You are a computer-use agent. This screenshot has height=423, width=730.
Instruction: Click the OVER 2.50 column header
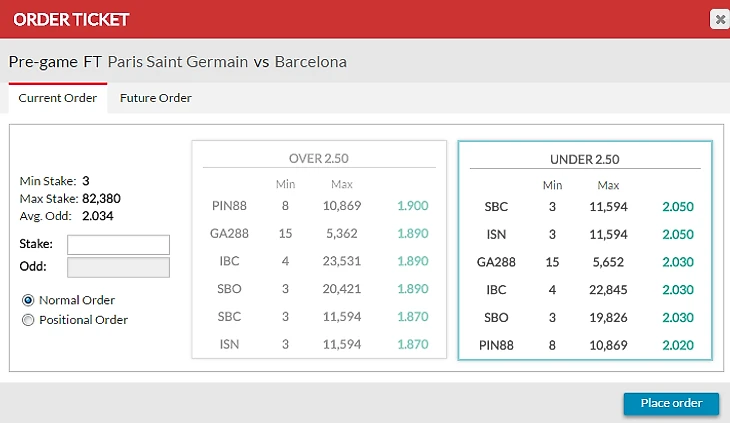pyautogui.click(x=319, y=158)
